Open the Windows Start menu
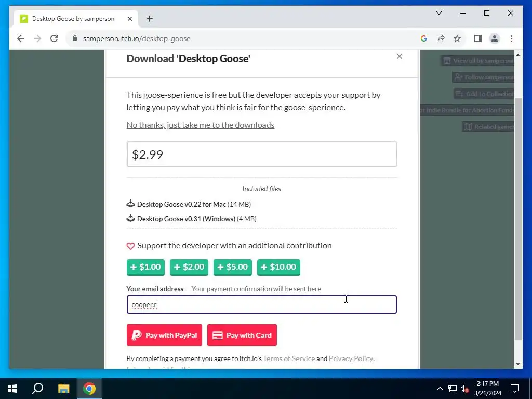Image resolution: width=532 pixels, height=399 pixels. pos(12,389)
